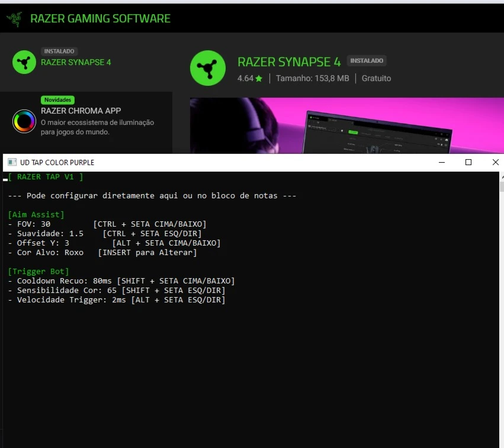Click the 'Cor Alvo: Roxo' setting value
Viewport: 504px width, 448px height.
tap(50, 253)
